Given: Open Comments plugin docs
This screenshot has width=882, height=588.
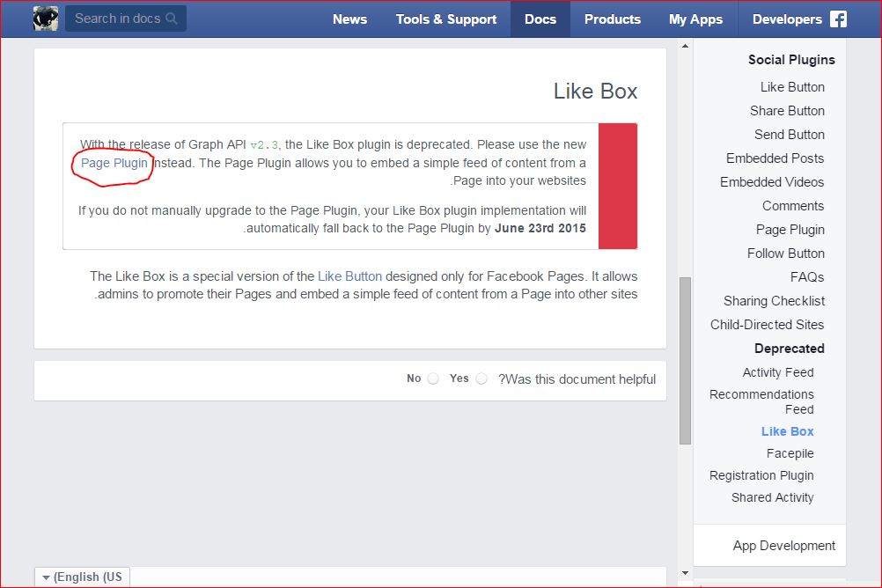Looking at the screenshot, I should [793, 206].
